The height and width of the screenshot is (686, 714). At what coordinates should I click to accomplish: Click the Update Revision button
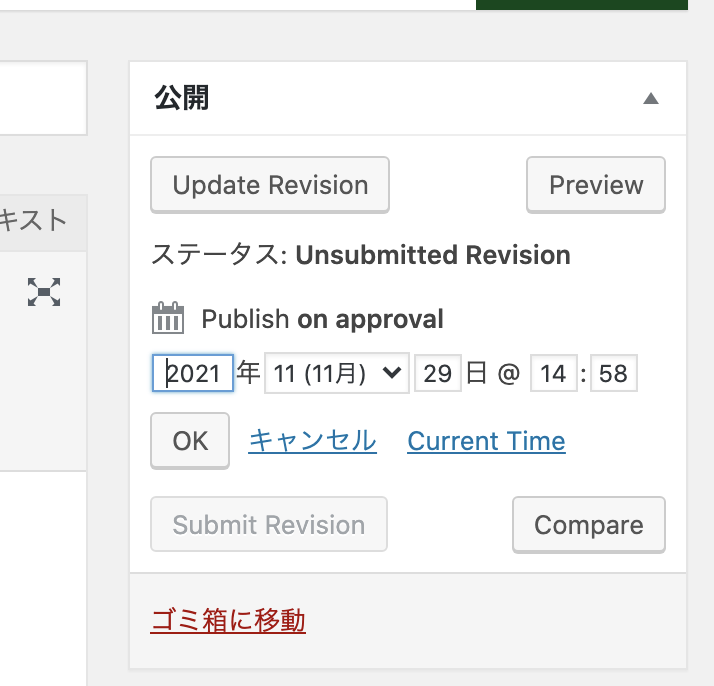coord(270,185)
